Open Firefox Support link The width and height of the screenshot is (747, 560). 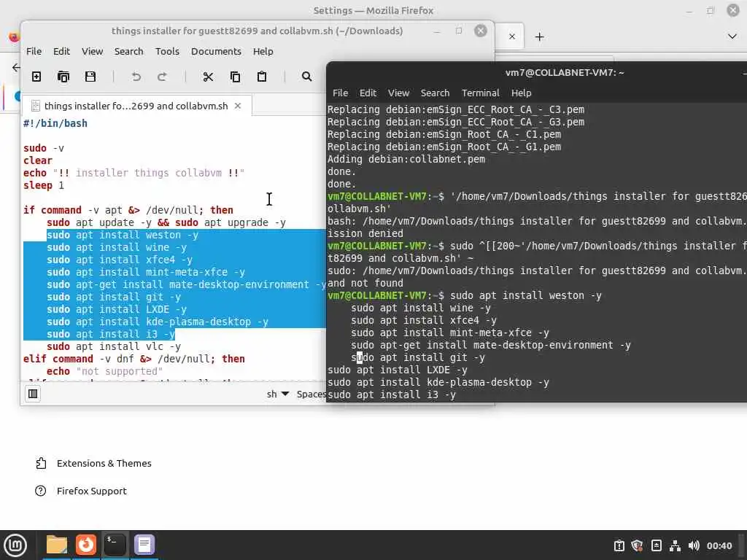pos(81,491)
